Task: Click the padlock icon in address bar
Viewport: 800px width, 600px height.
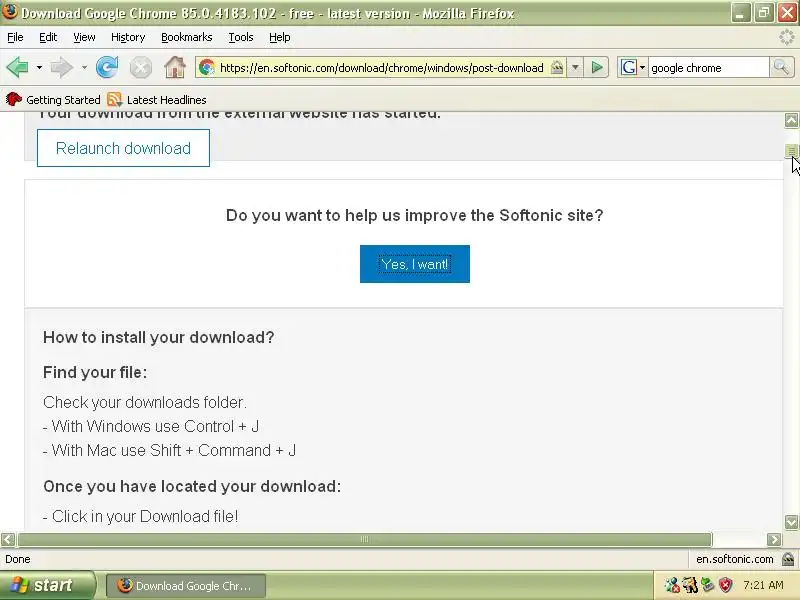Action: click(x=557, y=67)
